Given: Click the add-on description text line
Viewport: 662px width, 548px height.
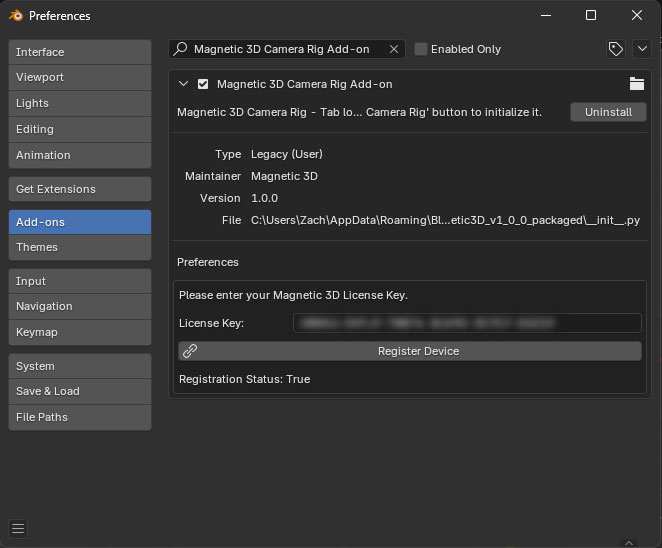Looking at the screenshot, I should [x=359, y=112].
